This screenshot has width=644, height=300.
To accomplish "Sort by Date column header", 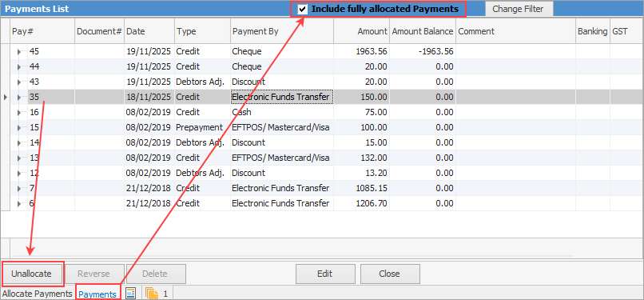I will (x=149, y=31).
